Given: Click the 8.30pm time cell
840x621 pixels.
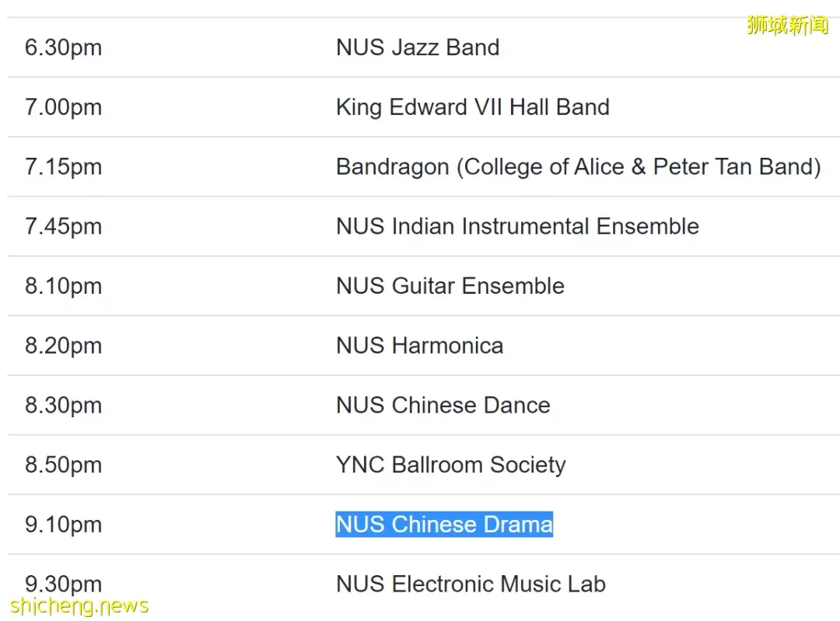Looking at the screenshot, I should click(63, 405).
